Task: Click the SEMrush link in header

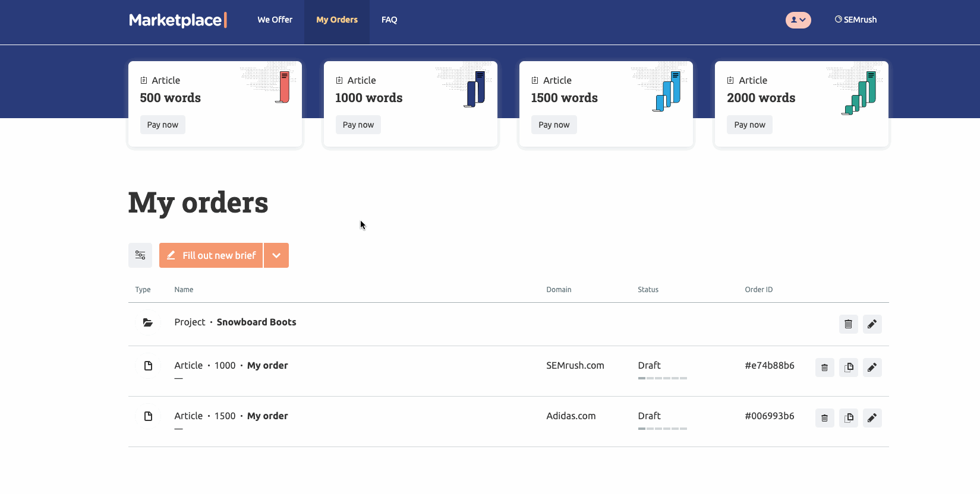Action: (x=856, y=20)
